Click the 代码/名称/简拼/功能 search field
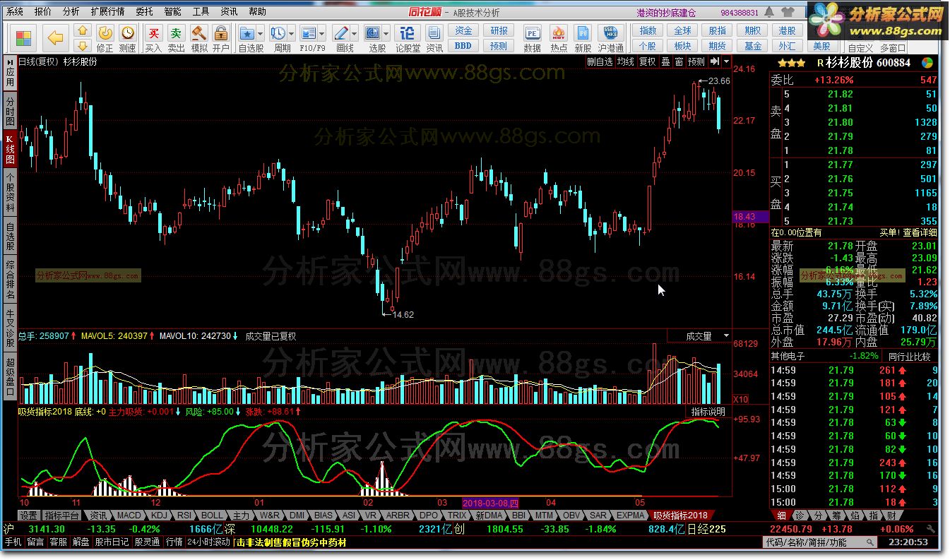The height and width of the screenshot is (560, 950). click(x=819, y=542)
